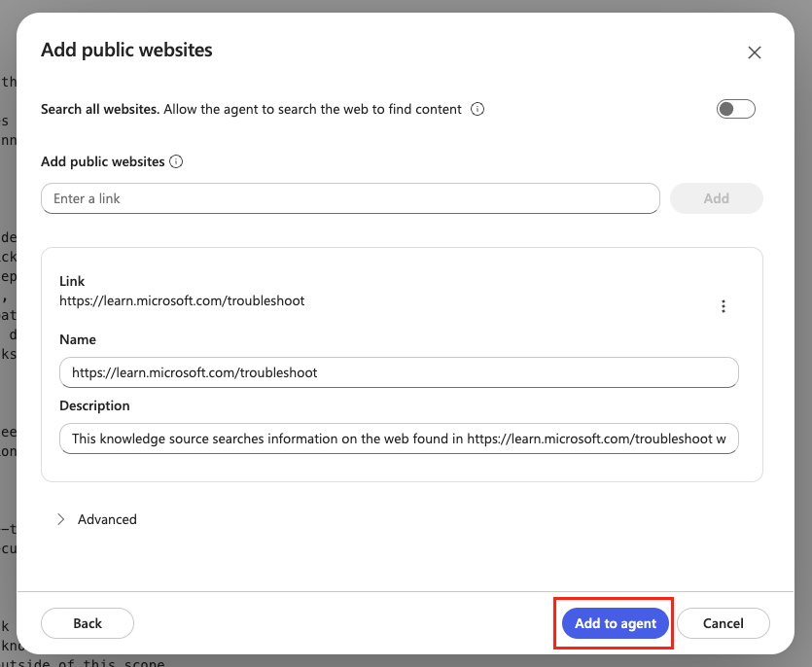Open more options for the troubleshoot link

(x=723, y=306)
